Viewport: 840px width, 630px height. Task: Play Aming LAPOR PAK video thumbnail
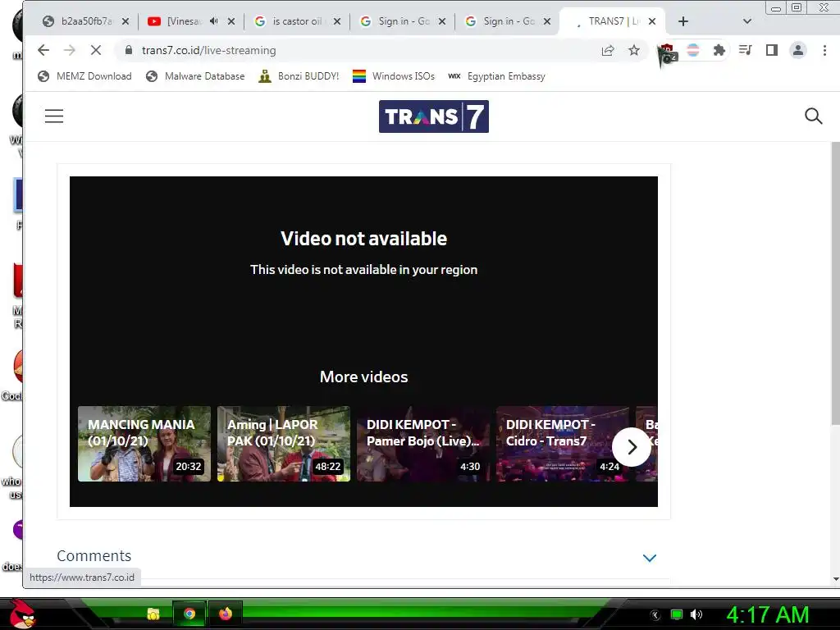283,444
